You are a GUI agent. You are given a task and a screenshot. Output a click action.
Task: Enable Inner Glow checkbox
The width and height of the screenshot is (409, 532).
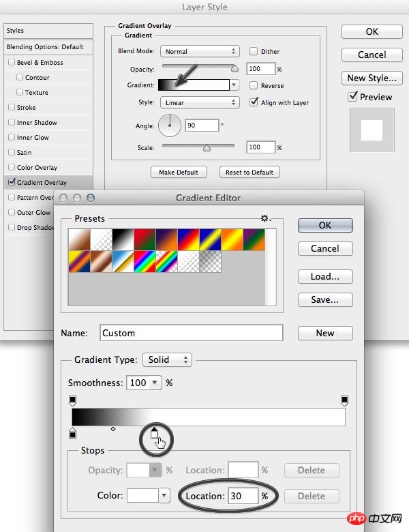coord(12,137)
